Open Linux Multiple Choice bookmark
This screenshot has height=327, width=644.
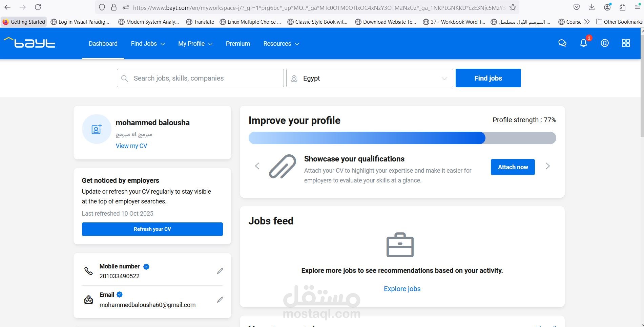[x=250, y=22]
